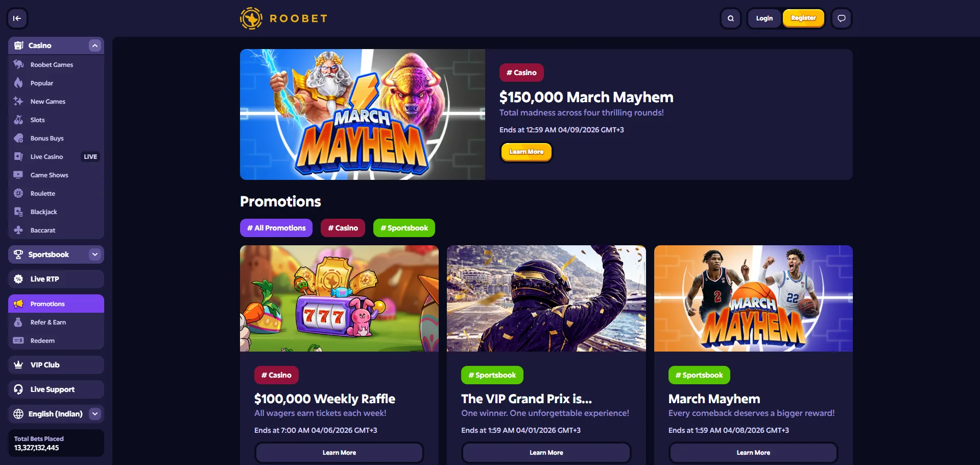
Task: Open search with the magnifier icon
Action: click(731, 18)
